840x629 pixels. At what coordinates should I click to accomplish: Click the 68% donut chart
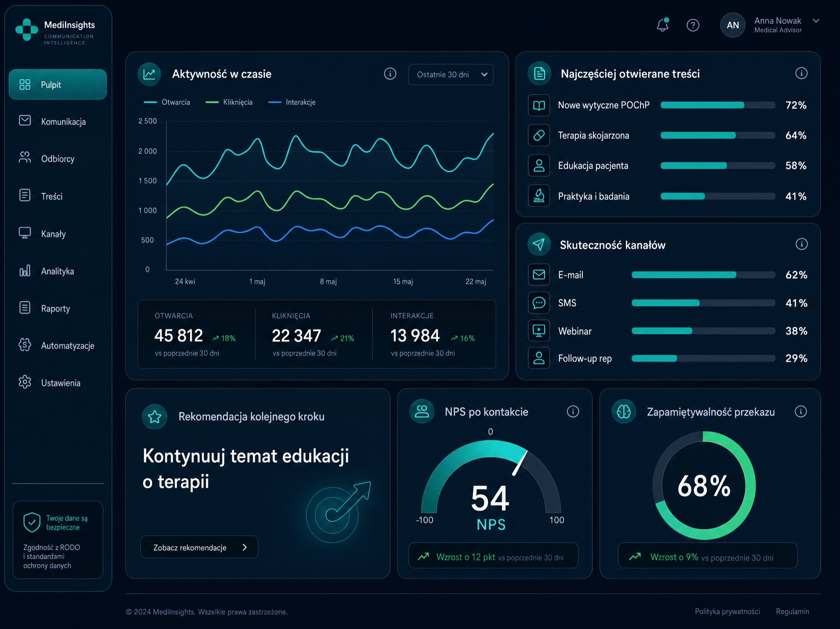pyautogui.click(x=704, y=486)
